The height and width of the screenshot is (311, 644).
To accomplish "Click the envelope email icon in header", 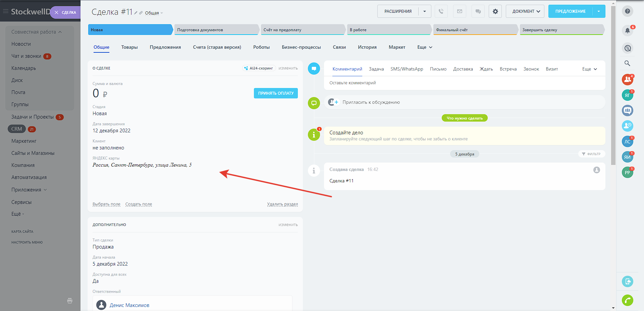I will [460, 11].
